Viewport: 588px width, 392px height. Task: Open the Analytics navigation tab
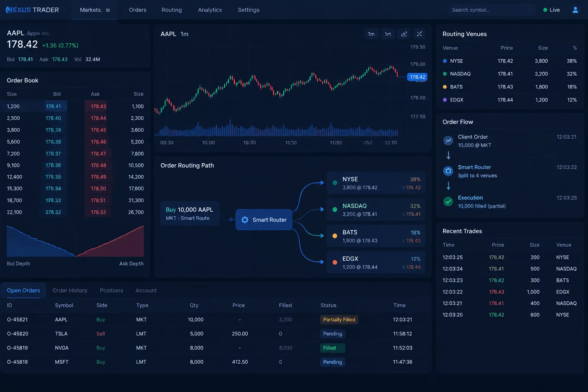click(x=210, y=10)
